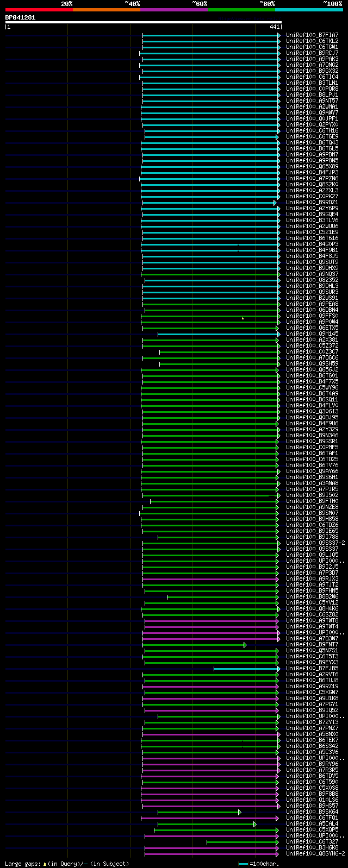Click the purple alignment bar of UniRef100_A9TWT8
This screenshot has height=868, width=348.
(212, 620)
